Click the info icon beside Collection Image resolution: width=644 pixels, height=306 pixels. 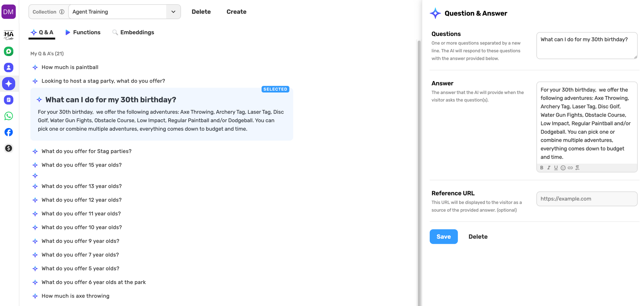click(62, 12)
